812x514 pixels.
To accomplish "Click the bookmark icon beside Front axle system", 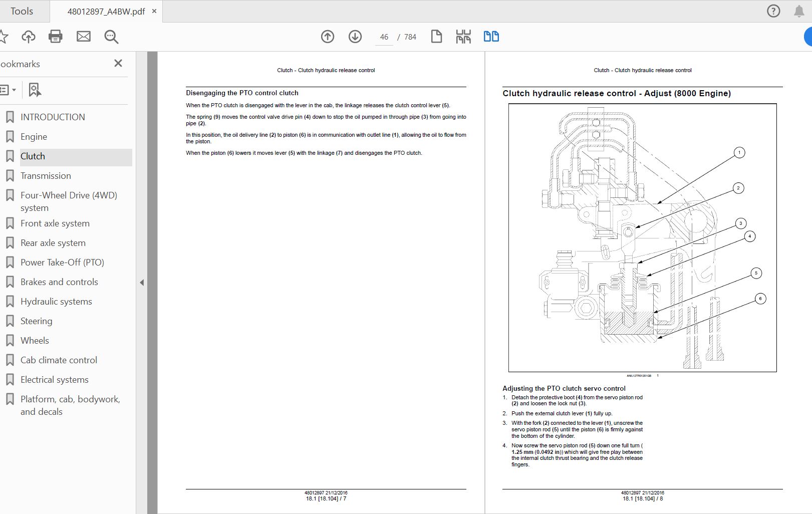I will click(10, 223).
